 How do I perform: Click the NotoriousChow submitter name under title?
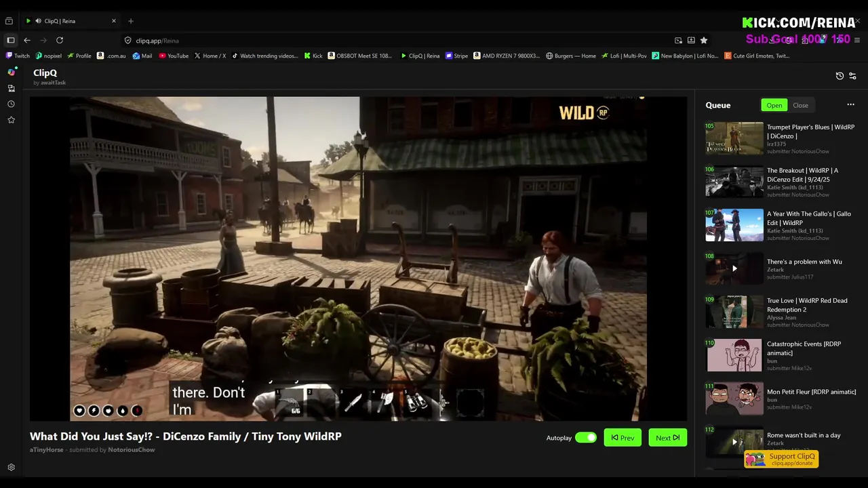(x=132, y=450)
